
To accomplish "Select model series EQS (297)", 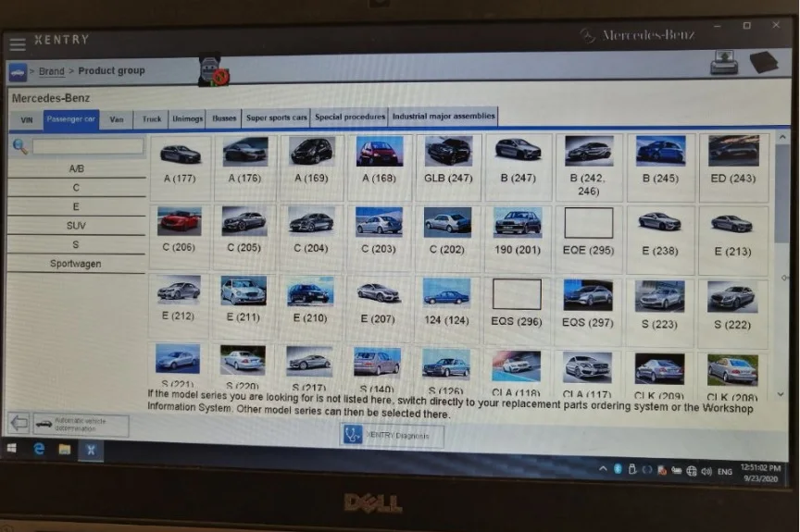I will tap(588, 313).
